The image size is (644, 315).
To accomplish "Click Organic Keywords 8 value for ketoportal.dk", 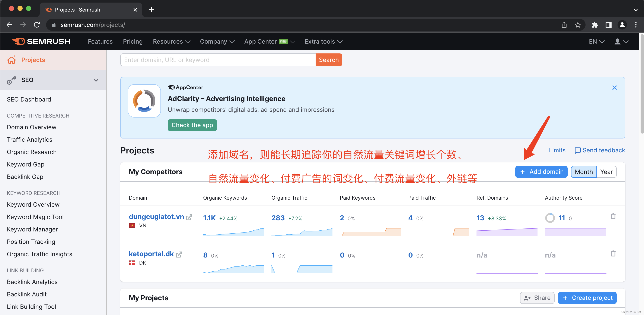I will coord(205,255).
